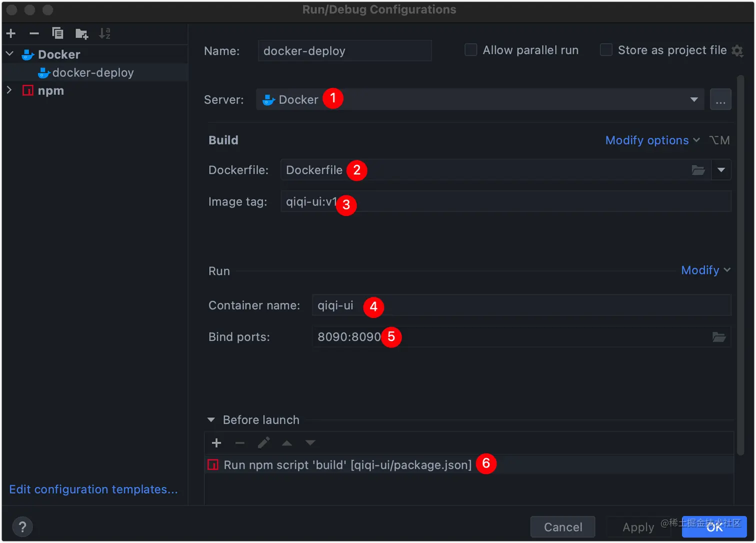Edit the Image tag field
This screenshot has height=543, width=756.
(x=506, y=201)
